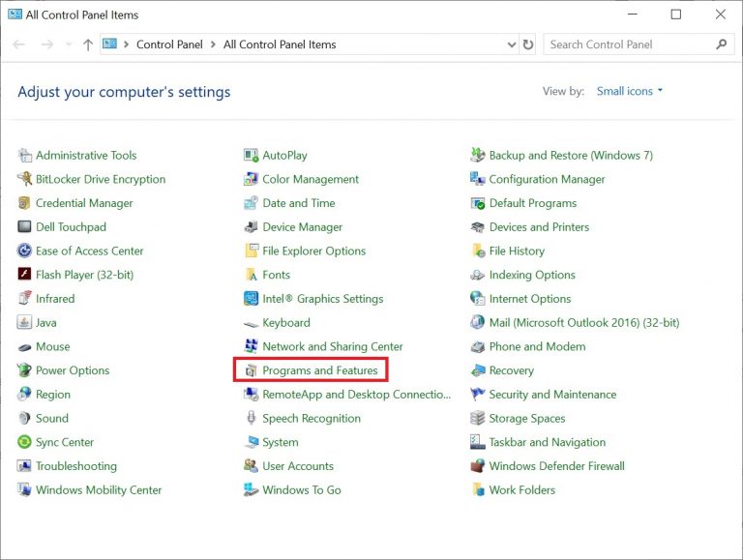
Task: Open the Device Manager icon
Action: (x=251, y=226)
